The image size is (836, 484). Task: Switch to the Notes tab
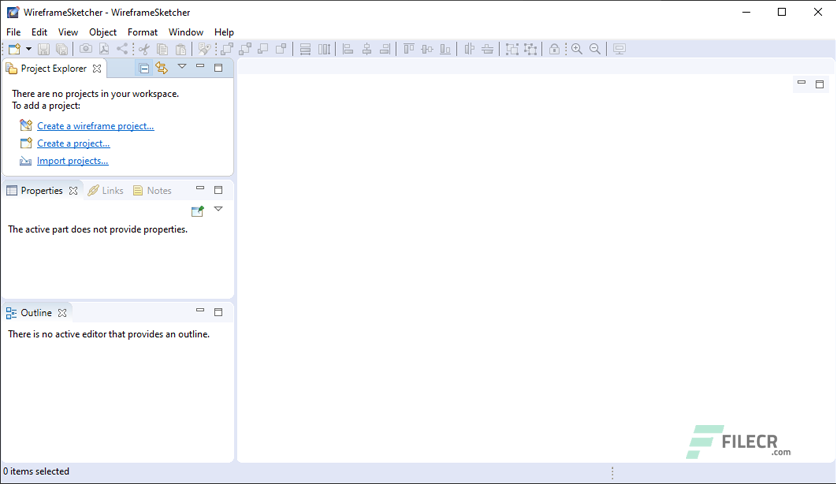pyautogui.click(x=152, y=190)
